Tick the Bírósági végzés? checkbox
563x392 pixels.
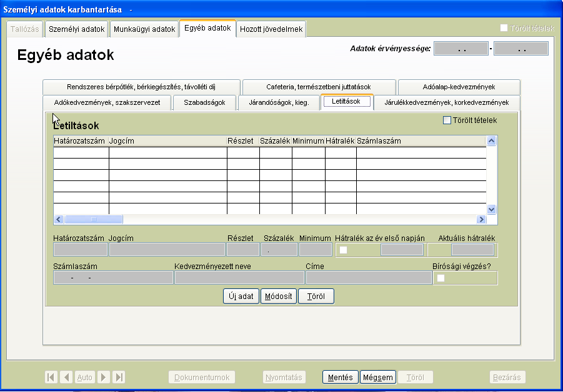pos(441,278)
